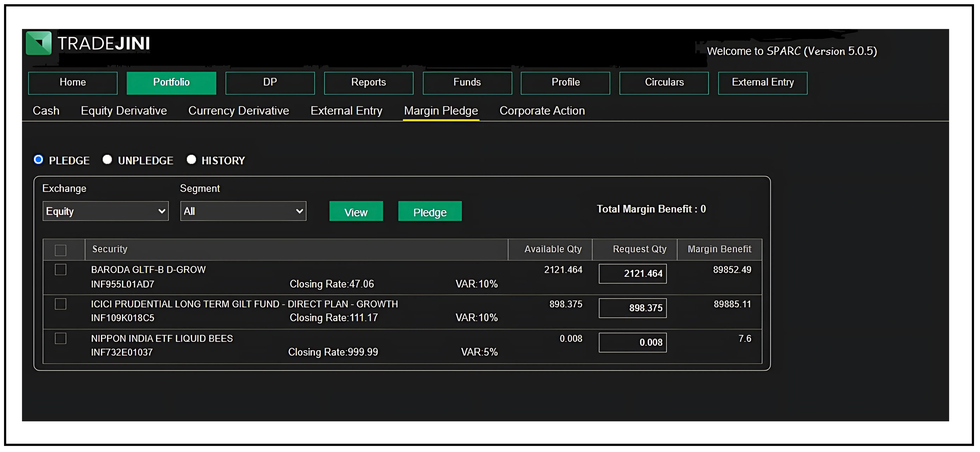
Task: Click the ICICI PRUDENTIAL LONG TERM GILT FUND name
Action: pyautogui.click(x=244, y=304)
